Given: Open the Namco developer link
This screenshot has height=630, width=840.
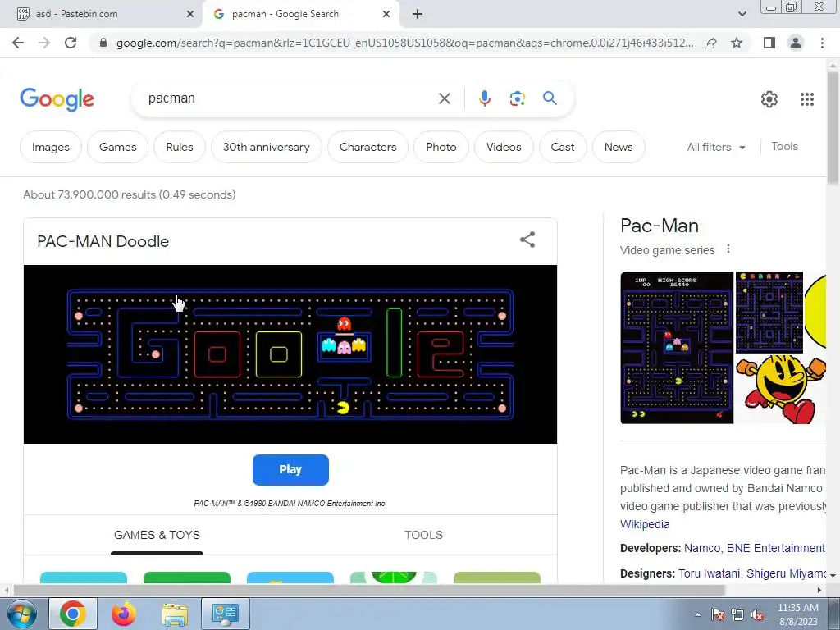Looking at the screenshot, I should click(x=702, y=548).
